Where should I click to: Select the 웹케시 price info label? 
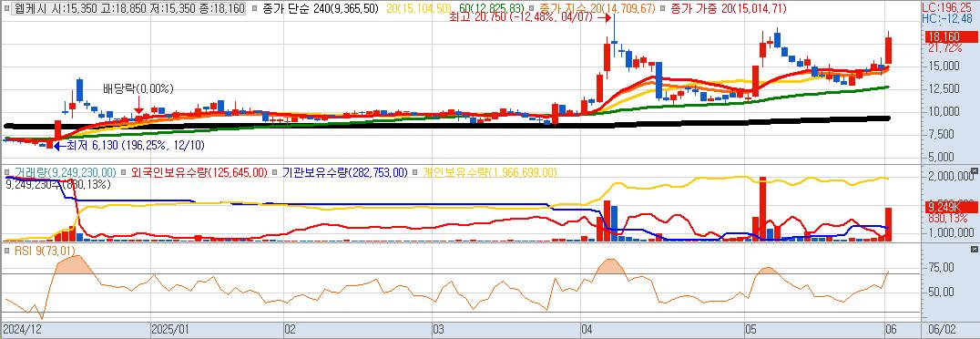[x=128, y=10]
